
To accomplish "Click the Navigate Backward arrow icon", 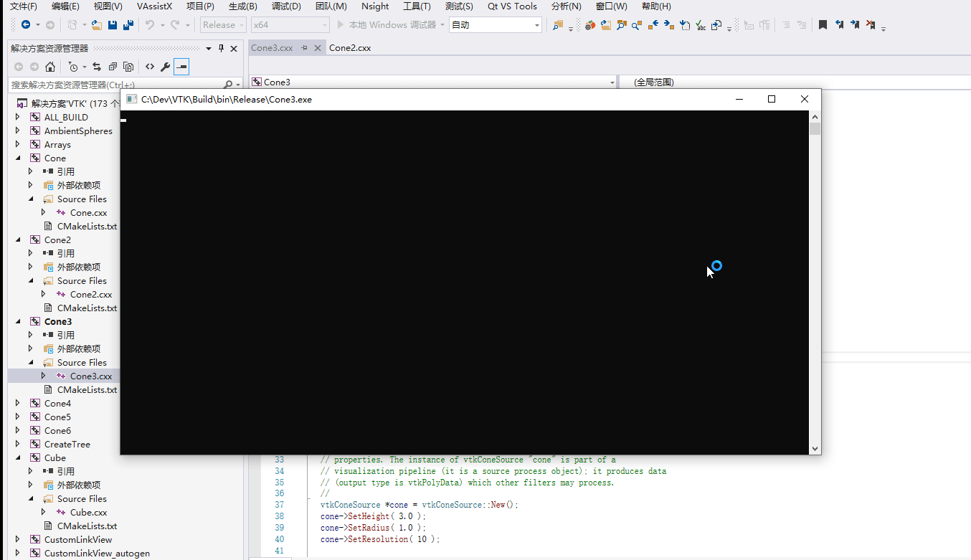I will coord(26,24).
